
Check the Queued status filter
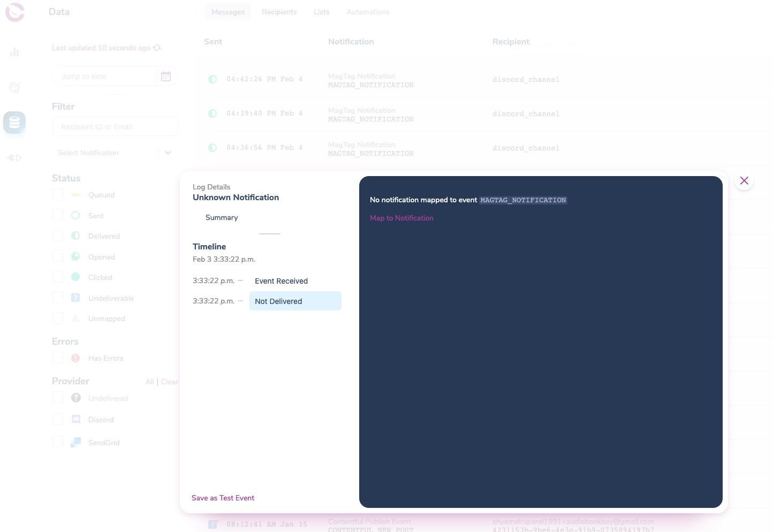[58, 194]
